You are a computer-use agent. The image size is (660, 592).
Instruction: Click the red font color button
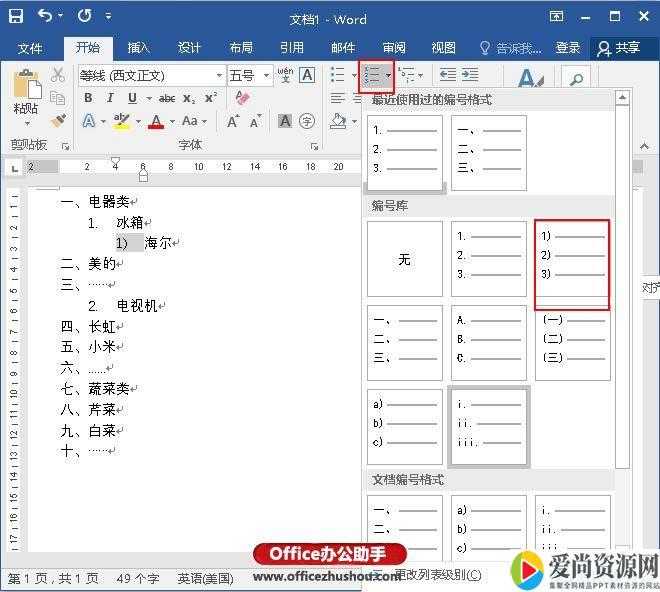click(x=155, y=121)
